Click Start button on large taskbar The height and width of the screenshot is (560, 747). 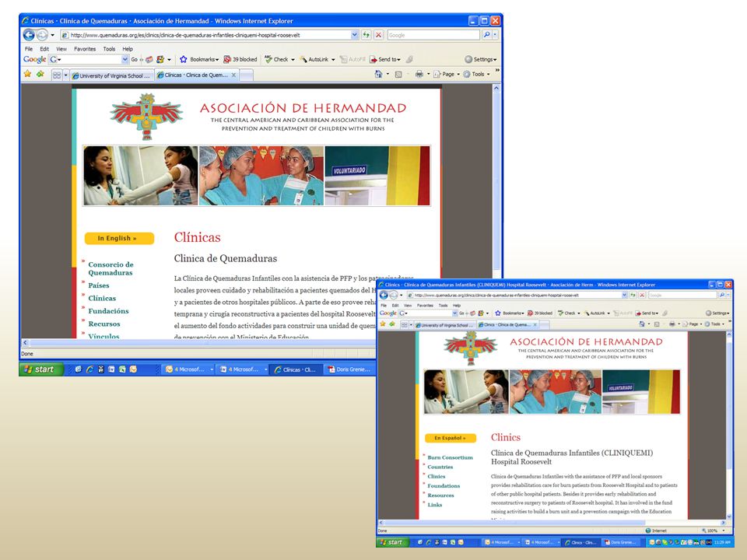(x=41, y=369)
